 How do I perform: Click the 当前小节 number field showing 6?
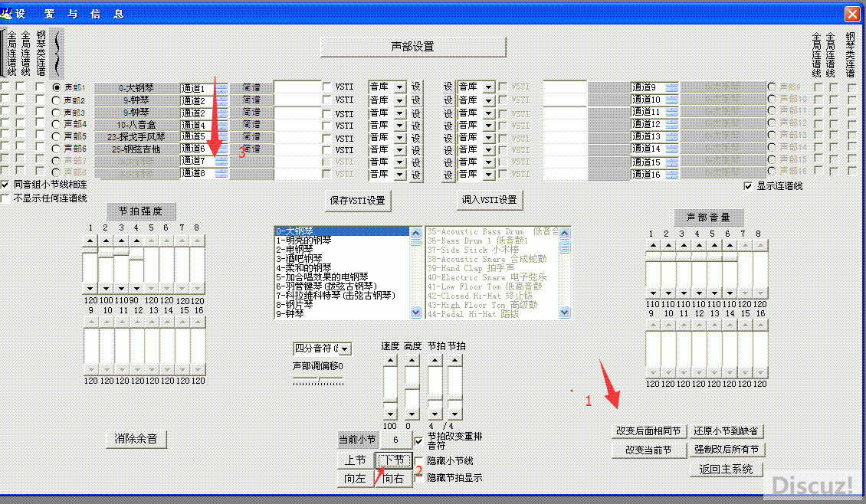click(395, 440)
